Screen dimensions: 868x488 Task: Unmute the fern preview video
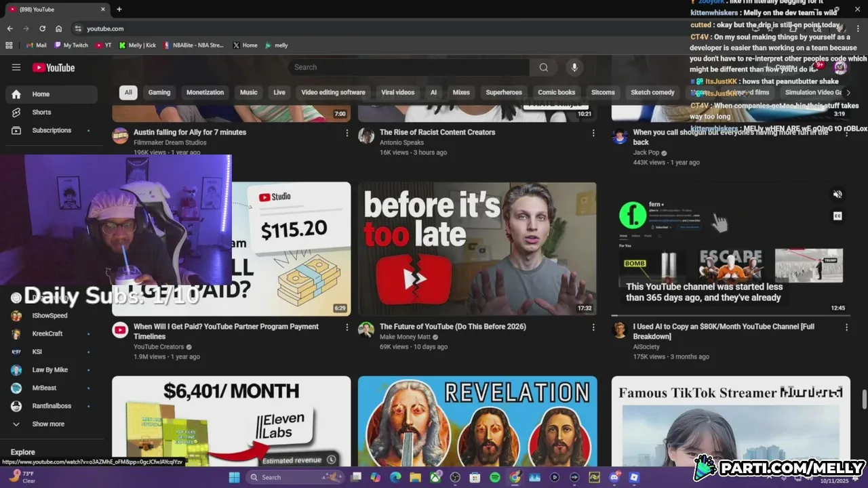[x=837, y=195]
